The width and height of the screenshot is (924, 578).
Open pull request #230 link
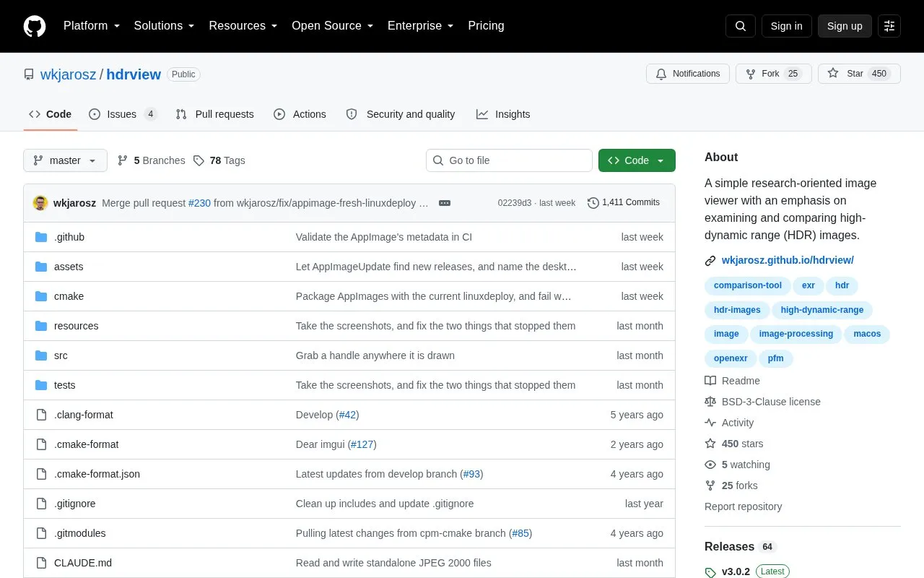(199, 203)
